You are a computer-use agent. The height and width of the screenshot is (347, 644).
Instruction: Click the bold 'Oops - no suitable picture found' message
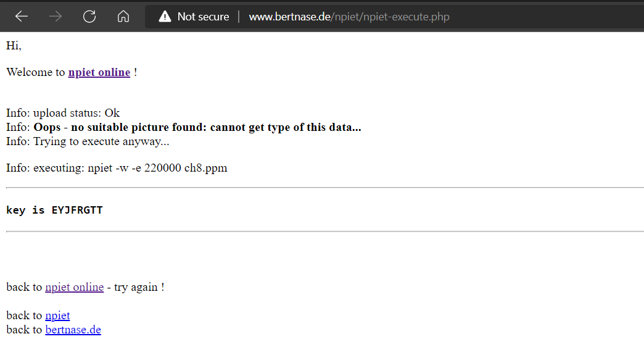pos(197,127)
